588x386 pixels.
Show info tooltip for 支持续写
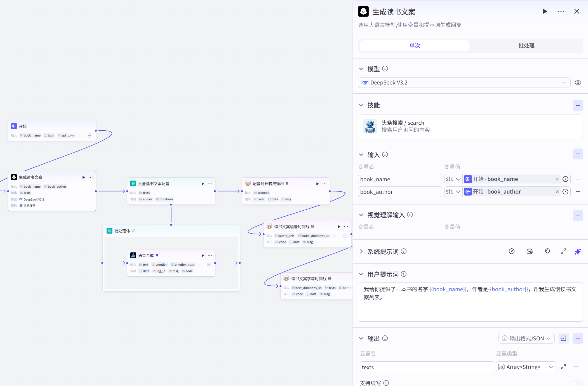(386, 383)
